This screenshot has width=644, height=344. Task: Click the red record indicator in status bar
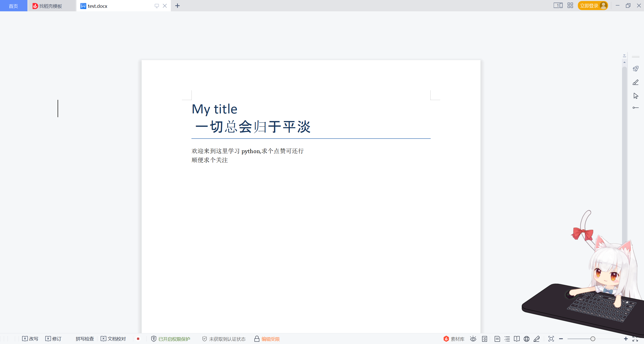tap(138, 339)
